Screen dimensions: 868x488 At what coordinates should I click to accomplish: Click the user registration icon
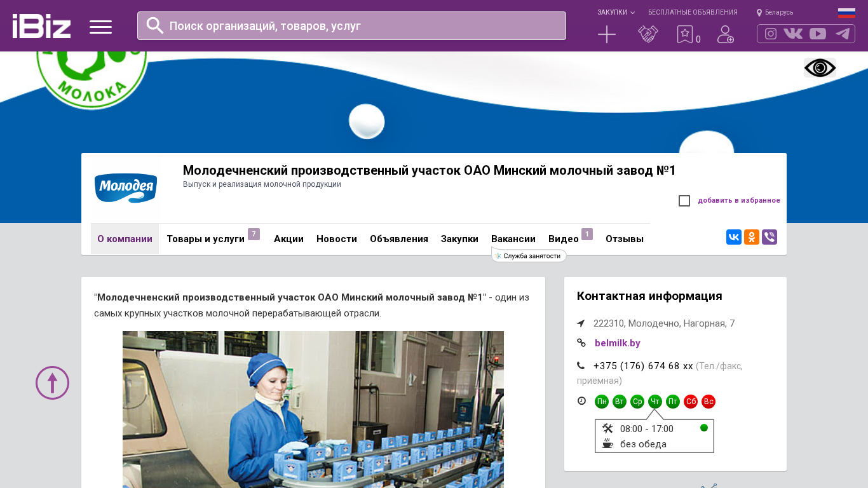(x=726, y=34)
